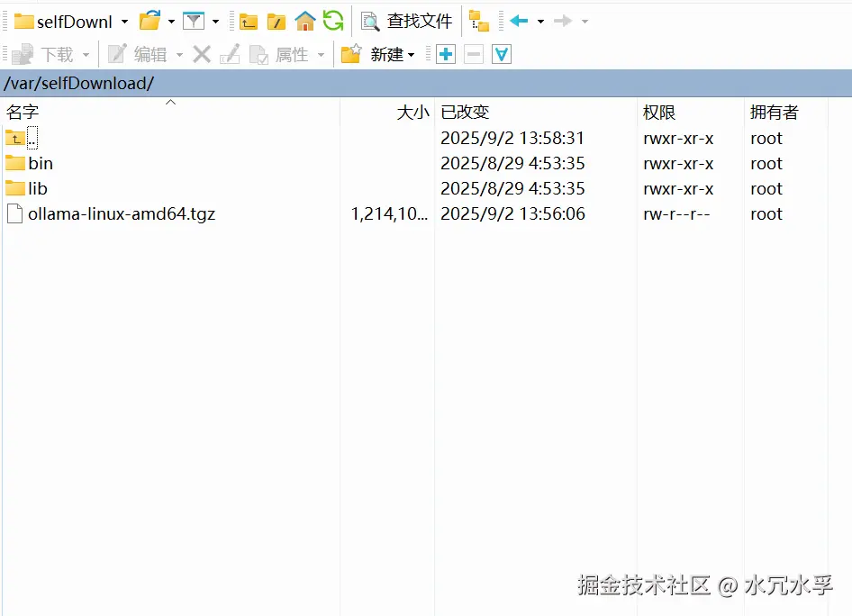Click the invert selection icon
852x616 pixels.
point(502,54)
